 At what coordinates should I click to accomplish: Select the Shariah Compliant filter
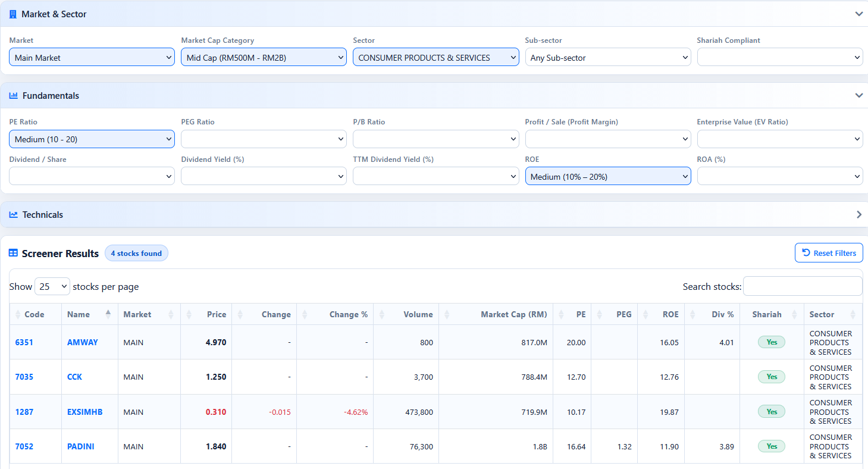tap(779, 57)
